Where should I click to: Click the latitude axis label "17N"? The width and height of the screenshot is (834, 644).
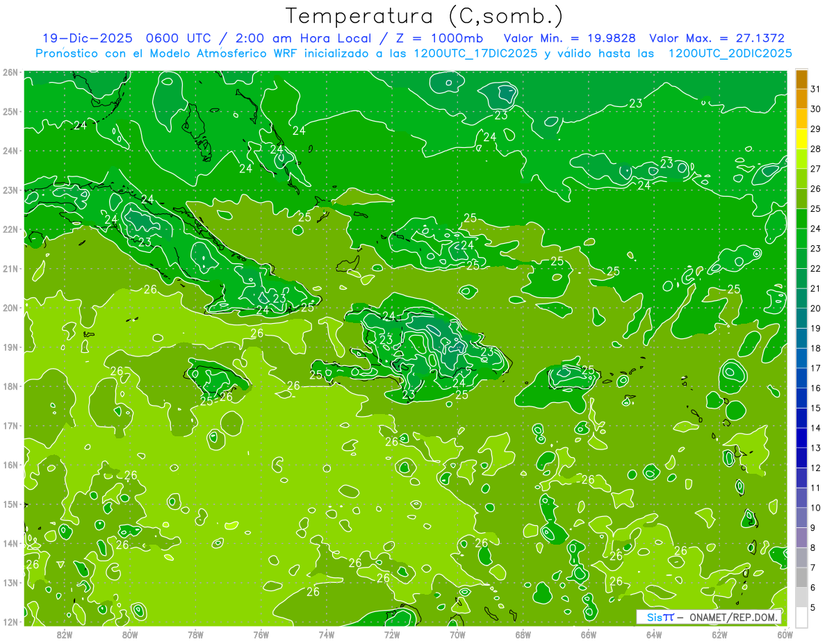pyautogui.click(x=10, y=426)
